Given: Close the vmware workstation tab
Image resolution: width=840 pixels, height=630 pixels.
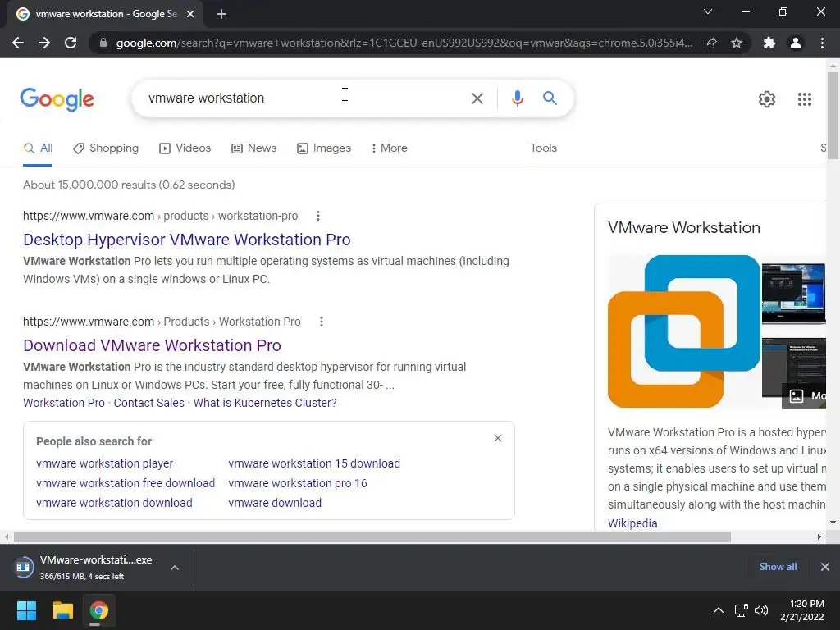Looking at the screenshot, I should tap(190, 15).
